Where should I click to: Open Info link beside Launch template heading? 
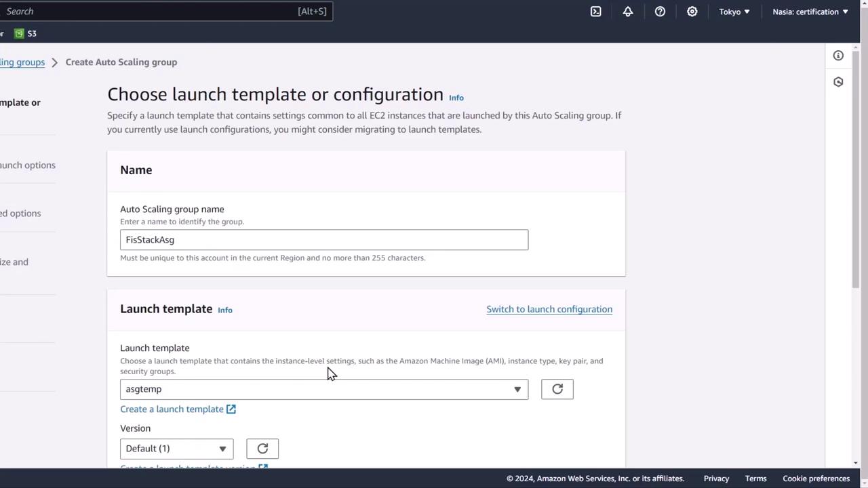click(225, 310)
